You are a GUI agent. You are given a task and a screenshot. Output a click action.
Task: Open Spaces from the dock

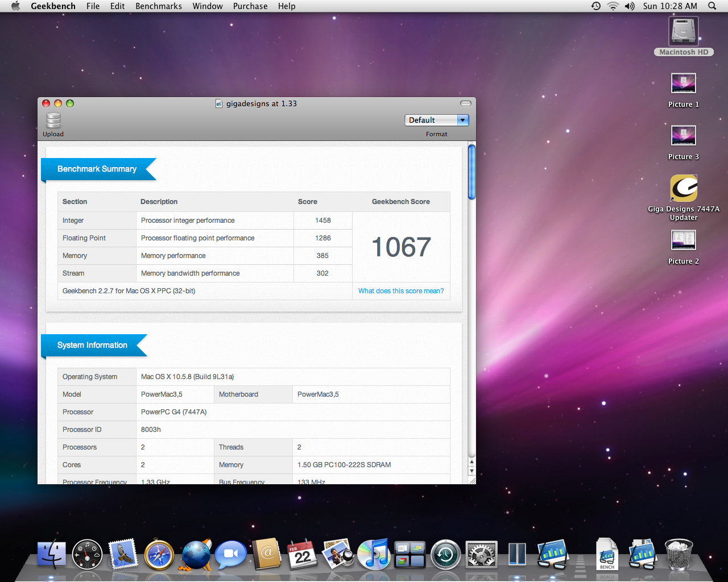409,555
